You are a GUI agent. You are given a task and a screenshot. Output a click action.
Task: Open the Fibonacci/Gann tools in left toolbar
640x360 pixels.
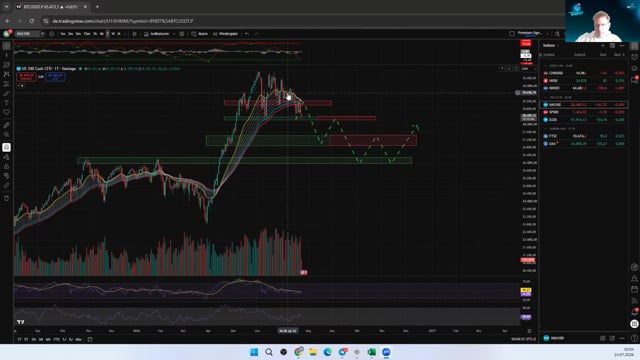(x=7, y=65)
